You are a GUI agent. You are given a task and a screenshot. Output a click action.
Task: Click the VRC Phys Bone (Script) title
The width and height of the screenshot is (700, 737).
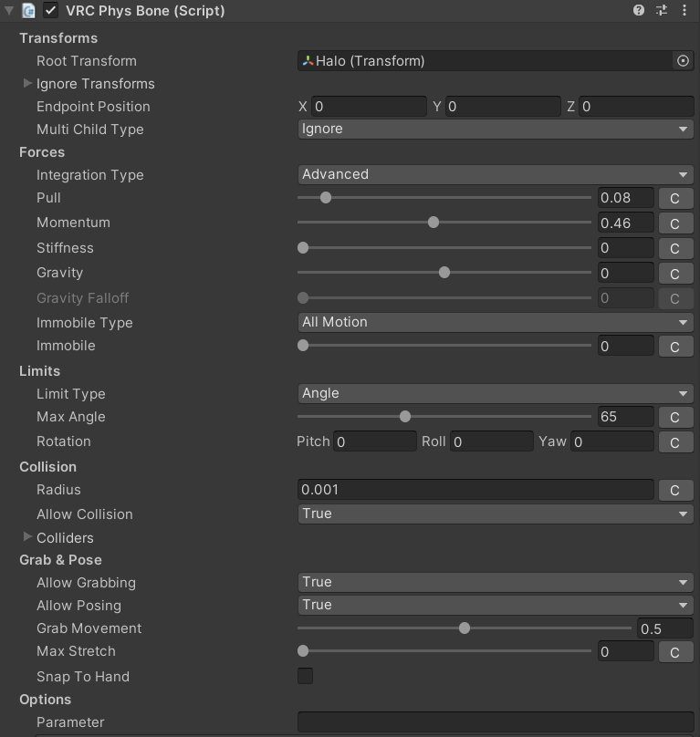tap(145, 10)
